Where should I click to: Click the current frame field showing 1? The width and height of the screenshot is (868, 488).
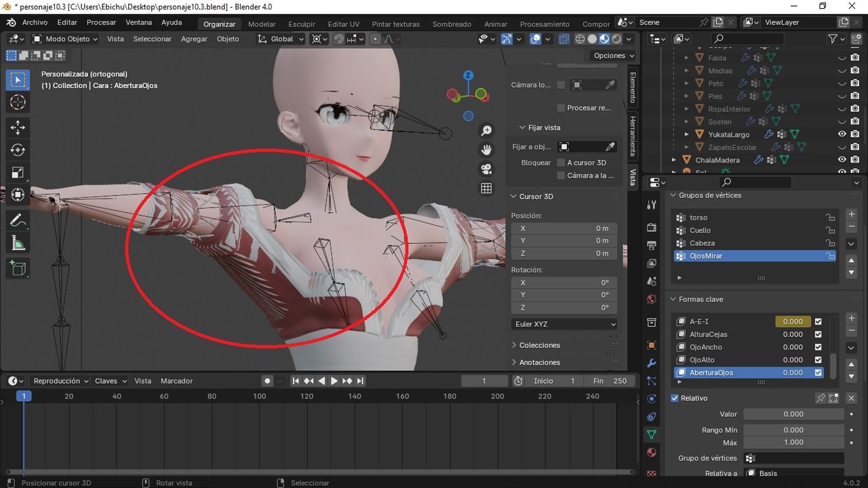tap(484, 381)
